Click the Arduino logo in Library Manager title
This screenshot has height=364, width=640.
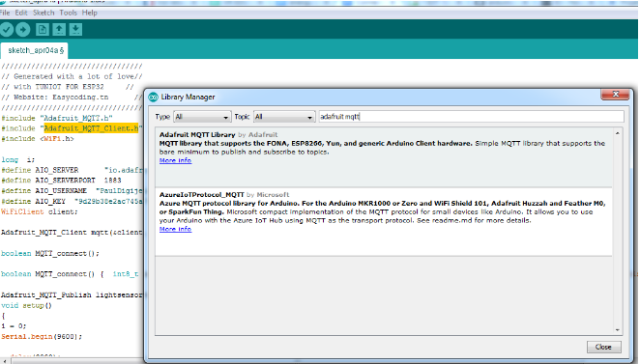click(153, 97)
